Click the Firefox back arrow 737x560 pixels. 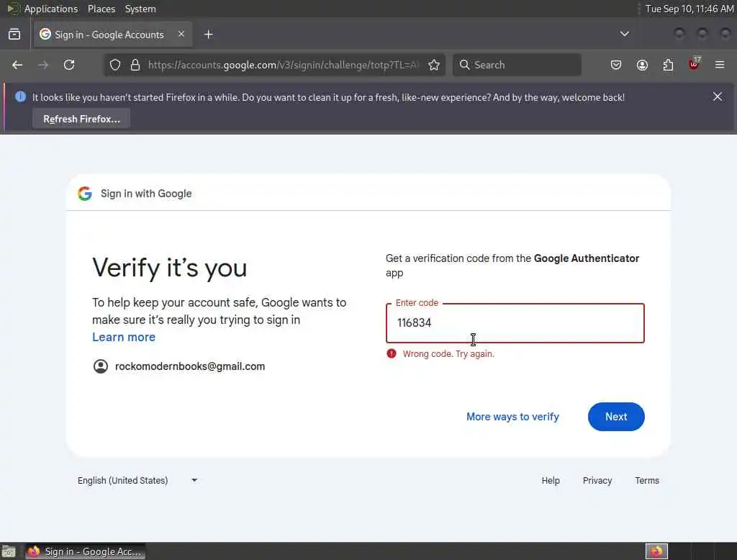pos(17,65)
